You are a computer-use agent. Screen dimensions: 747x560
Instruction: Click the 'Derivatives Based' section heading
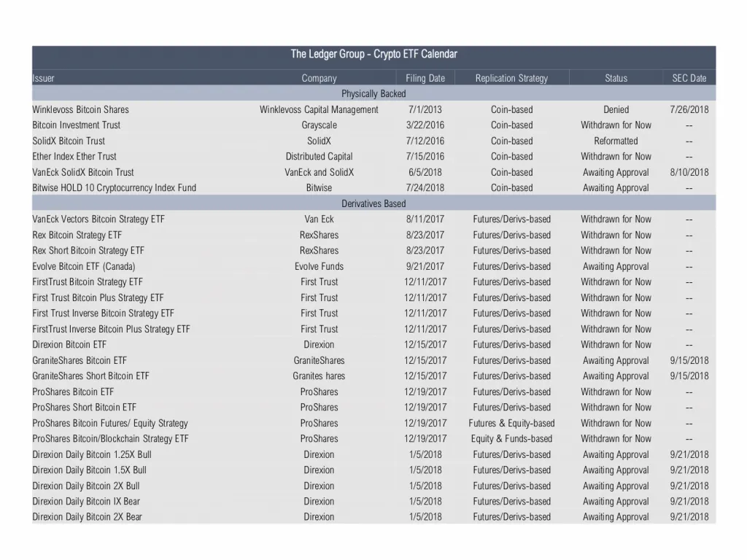[x=374, y=204]
